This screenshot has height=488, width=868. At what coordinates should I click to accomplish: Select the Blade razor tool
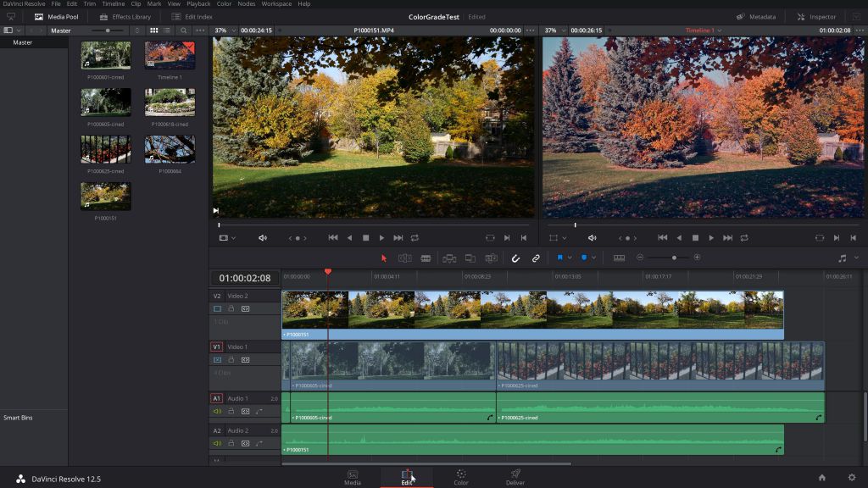(x=426, y=258)
